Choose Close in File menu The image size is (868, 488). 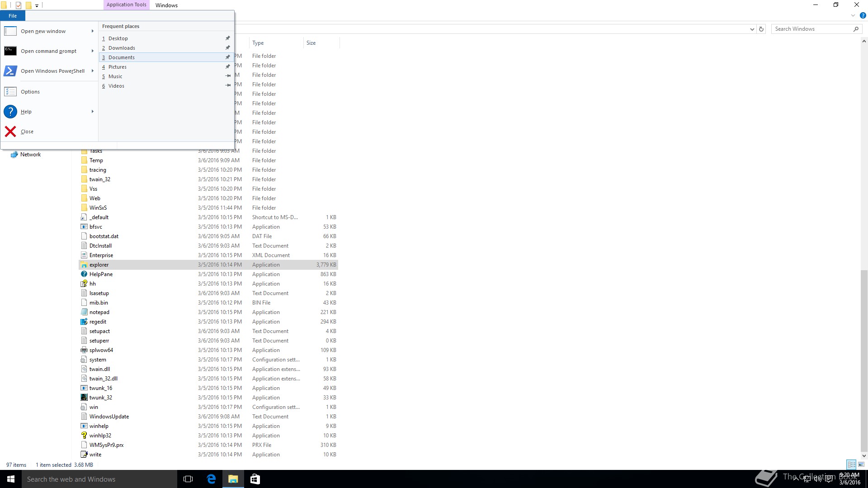tap(49, 131)
